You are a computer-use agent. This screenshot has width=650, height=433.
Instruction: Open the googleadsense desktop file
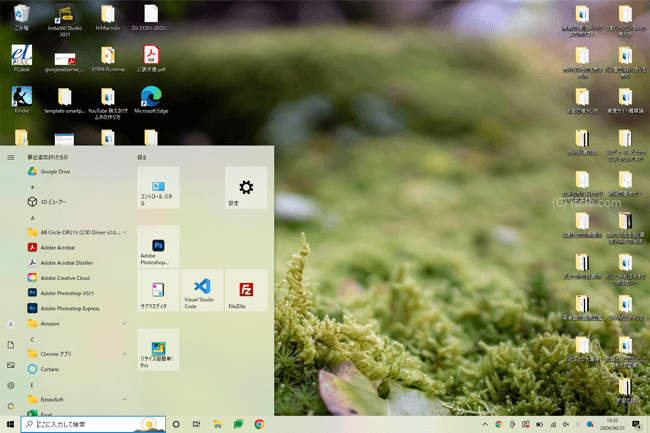[65, 61]
